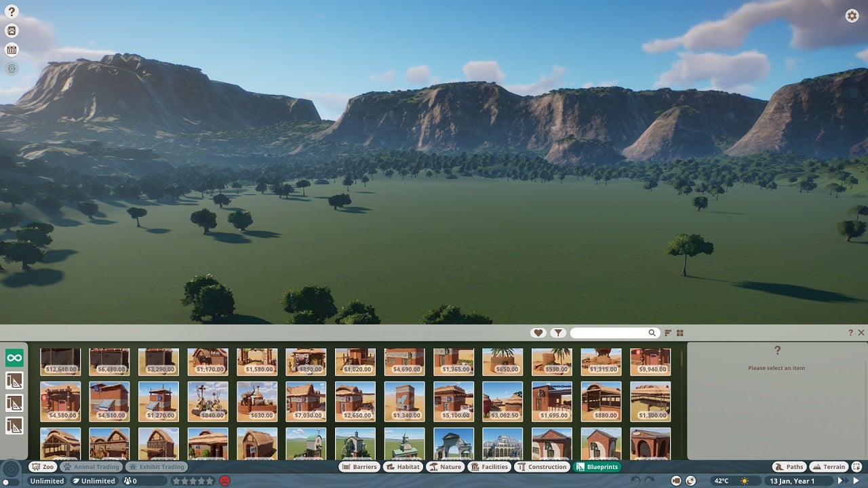Open the Paths tool
The width and height of the screenshot is (868, 488).
789,467
